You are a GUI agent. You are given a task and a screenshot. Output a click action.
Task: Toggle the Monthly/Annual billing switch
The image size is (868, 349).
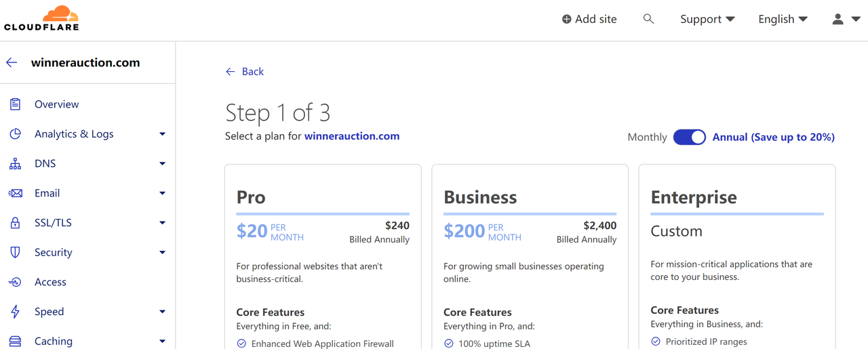690,137
